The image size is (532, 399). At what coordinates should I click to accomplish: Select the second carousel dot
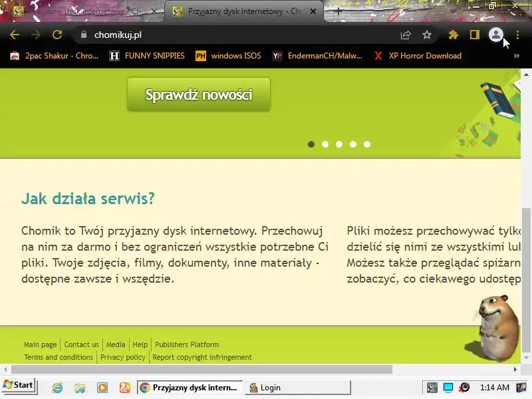tap(325, 144)
